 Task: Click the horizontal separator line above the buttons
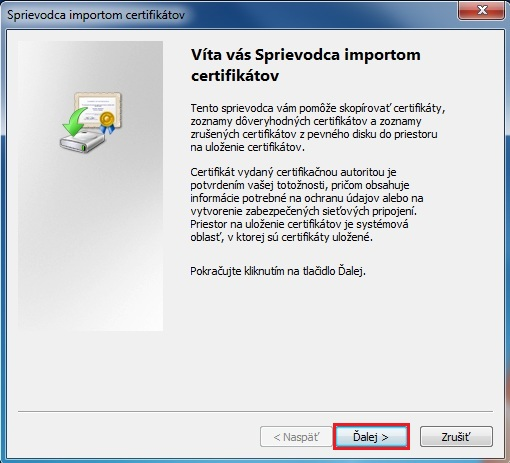[x=255, y=412]
